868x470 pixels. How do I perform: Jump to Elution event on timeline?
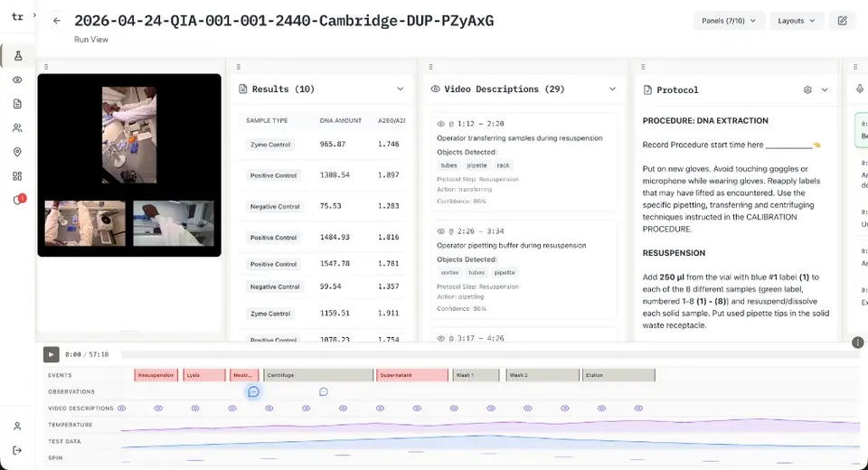click(618, 375)
